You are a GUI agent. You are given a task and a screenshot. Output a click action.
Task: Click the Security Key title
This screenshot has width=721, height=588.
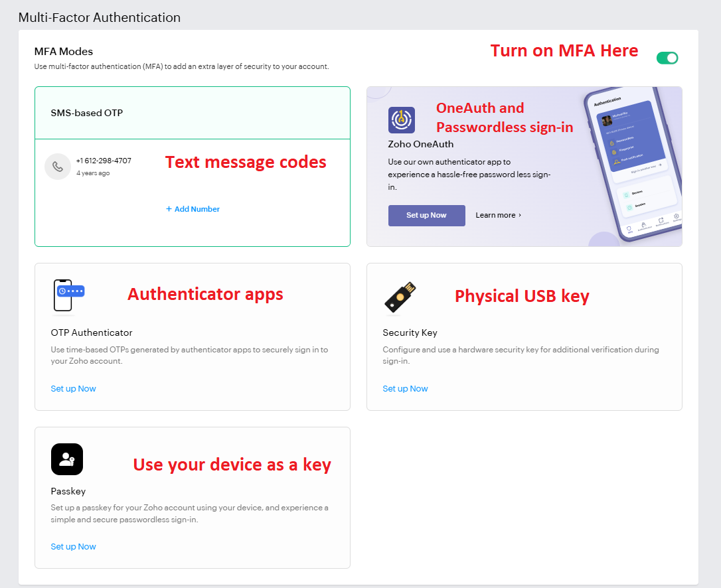tap(410, 332)
